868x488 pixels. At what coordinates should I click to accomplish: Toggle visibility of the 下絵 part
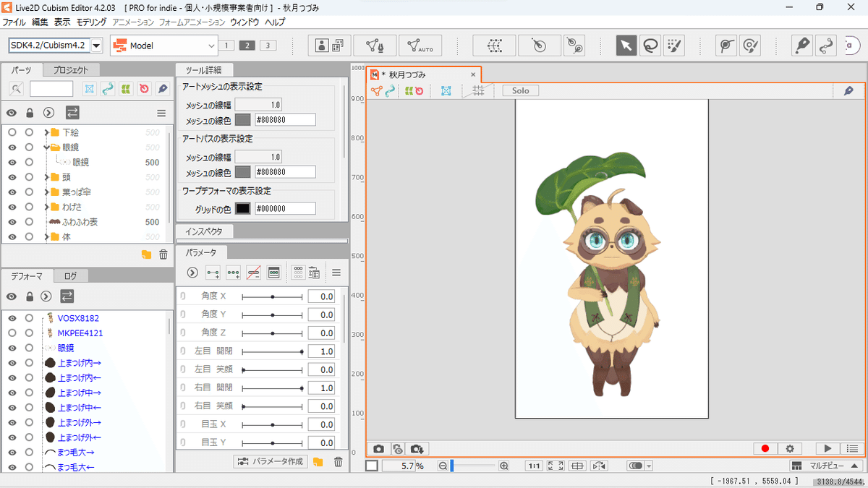tap(12, 133)
